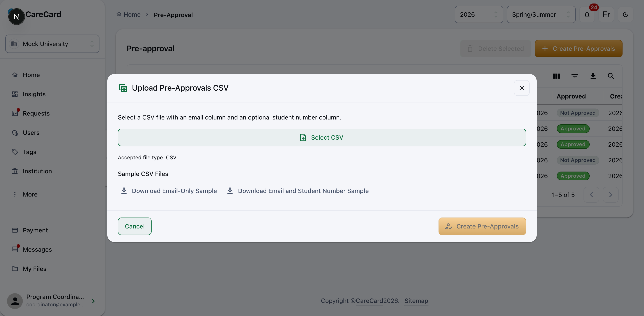Click the Create Pre-Approvals header button

(579, 48)
